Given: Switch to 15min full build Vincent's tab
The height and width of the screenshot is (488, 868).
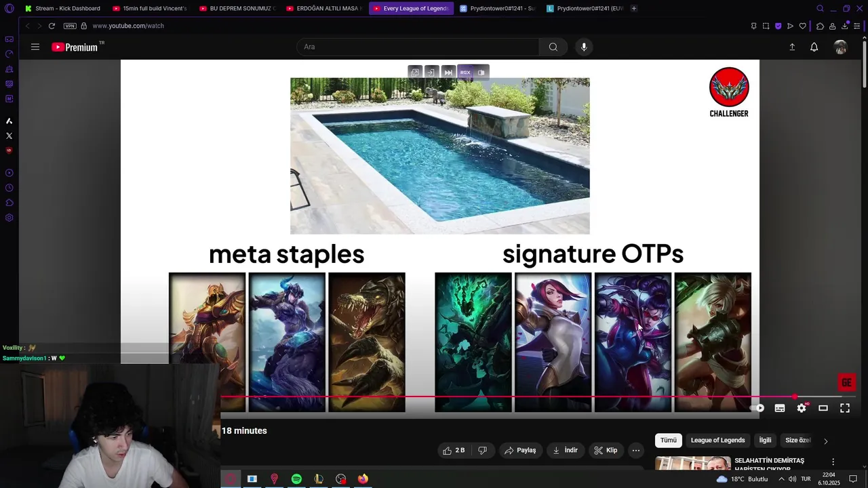Looking at the screenshot, I should [x=151, y=8].
